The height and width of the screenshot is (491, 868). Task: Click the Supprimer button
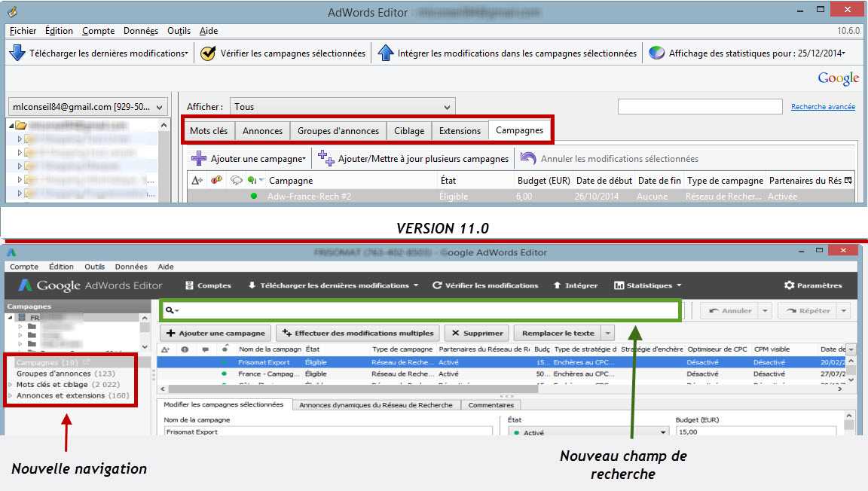coord(477,333)
